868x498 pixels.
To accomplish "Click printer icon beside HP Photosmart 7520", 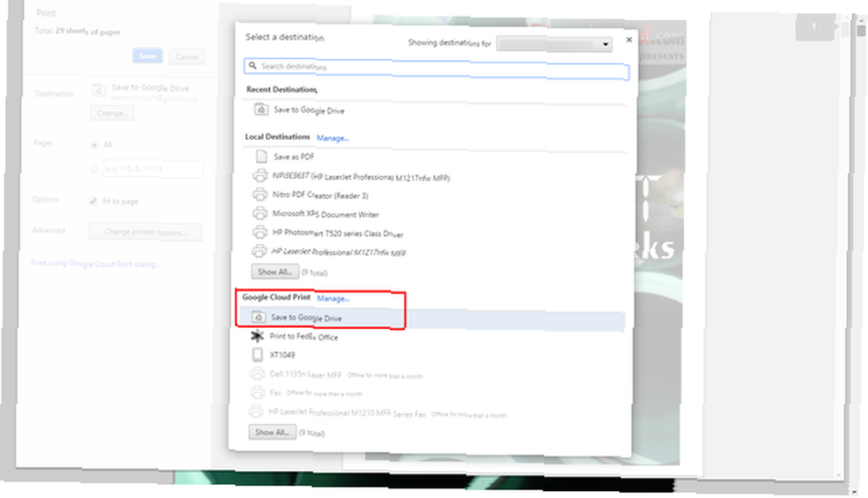I will tap(260, 232).
